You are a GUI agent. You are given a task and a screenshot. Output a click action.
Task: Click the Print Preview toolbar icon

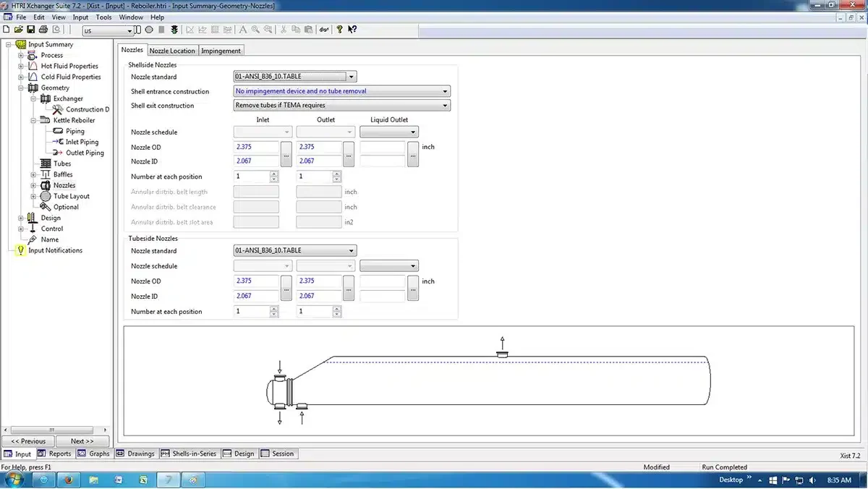[x=56, y=30]
